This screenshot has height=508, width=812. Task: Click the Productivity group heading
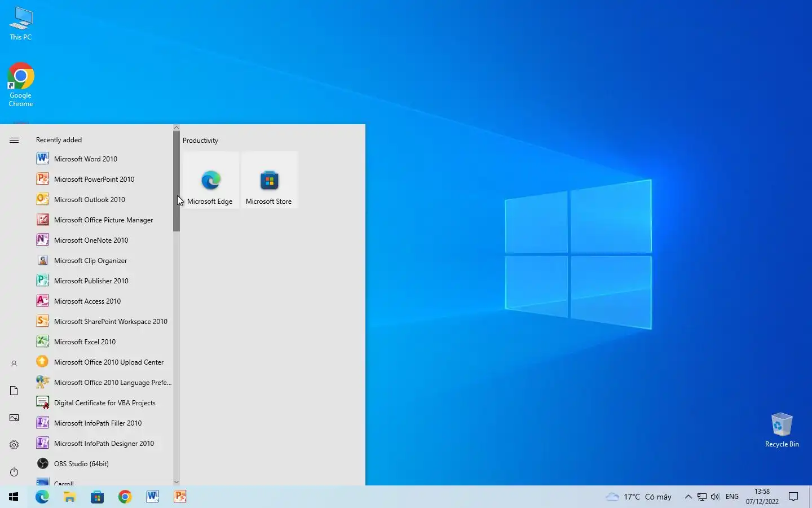pos(200,141)
